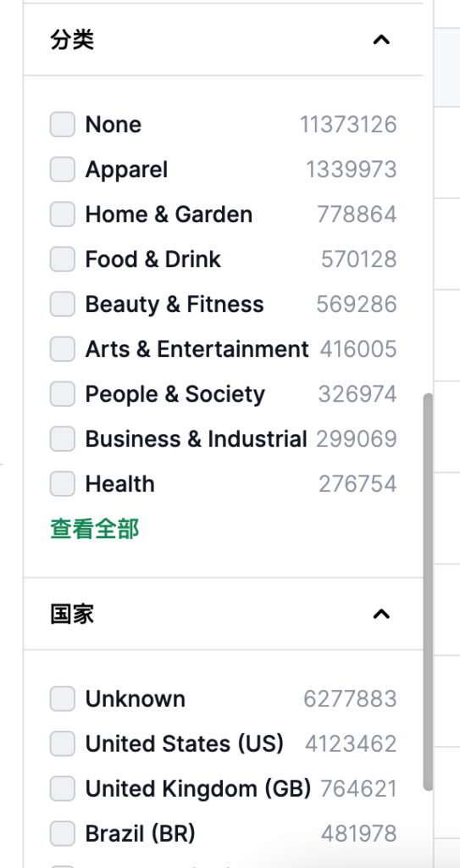Enable the Beauty & Fitness filter checkbox
The image size is (460, 868).
63,304
